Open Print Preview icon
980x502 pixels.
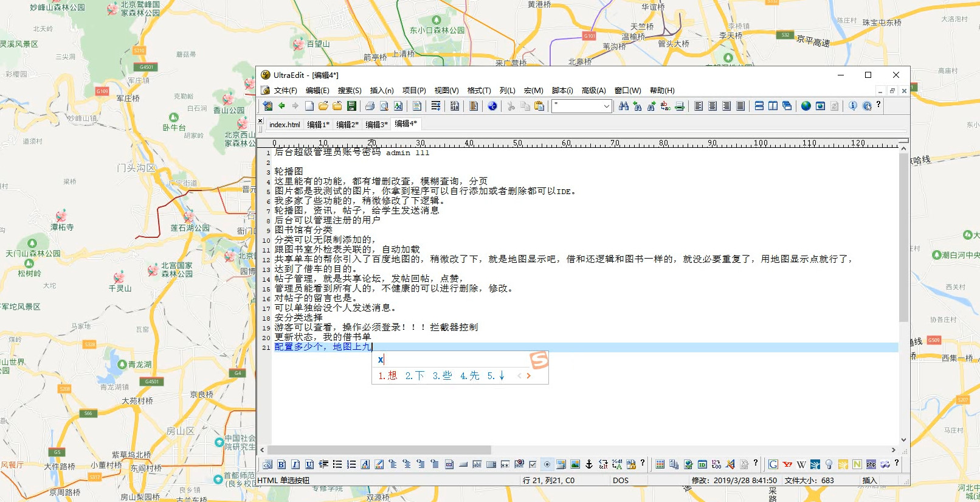(x=384, y=106)
